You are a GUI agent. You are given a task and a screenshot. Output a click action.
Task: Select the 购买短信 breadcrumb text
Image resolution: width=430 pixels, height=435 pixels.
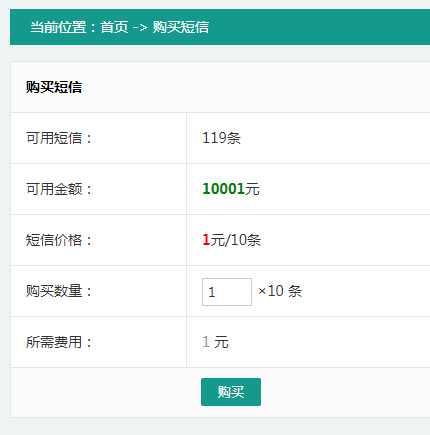coord(181,27)
